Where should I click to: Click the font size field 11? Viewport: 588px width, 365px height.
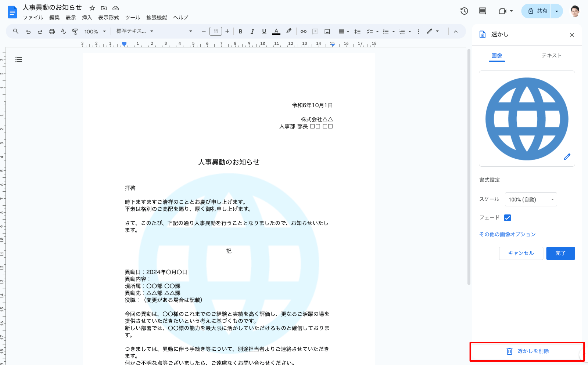click(x=216, y=32)
